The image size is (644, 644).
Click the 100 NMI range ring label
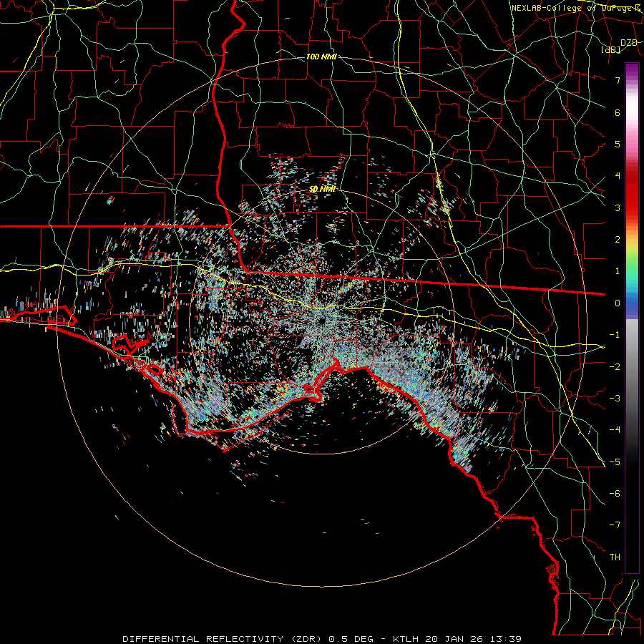321,57
